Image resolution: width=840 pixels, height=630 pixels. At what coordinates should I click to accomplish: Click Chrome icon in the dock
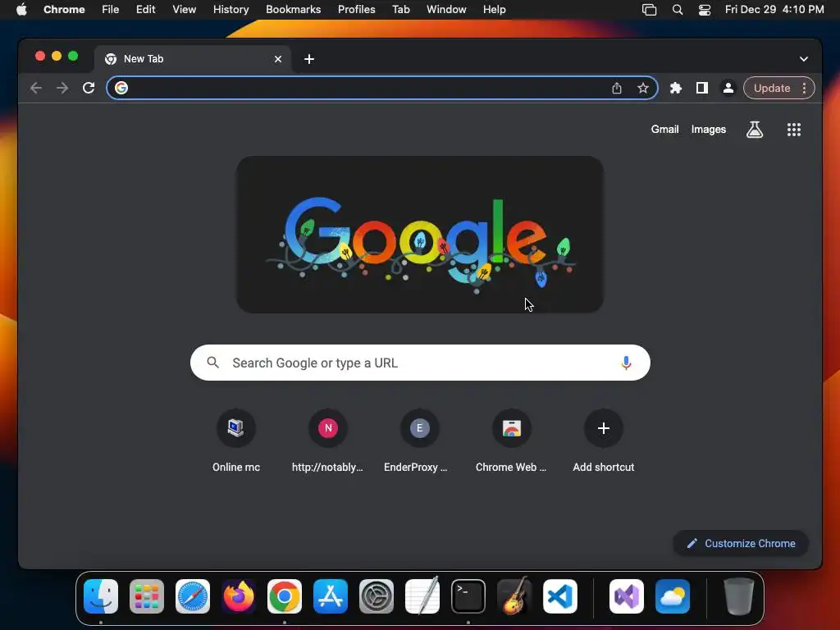285,596
